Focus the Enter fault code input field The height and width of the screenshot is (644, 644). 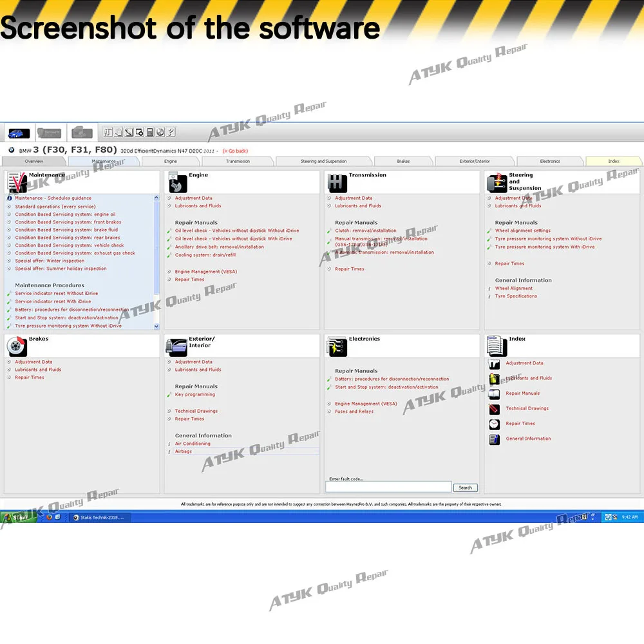coord(388,487)
